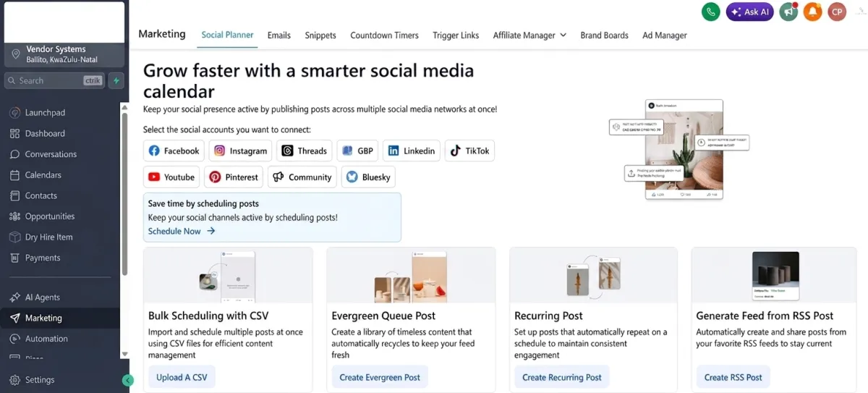The image size is (868, 393).
Task: Click the Payments icon in sidebar
Action: click(14, 258)
